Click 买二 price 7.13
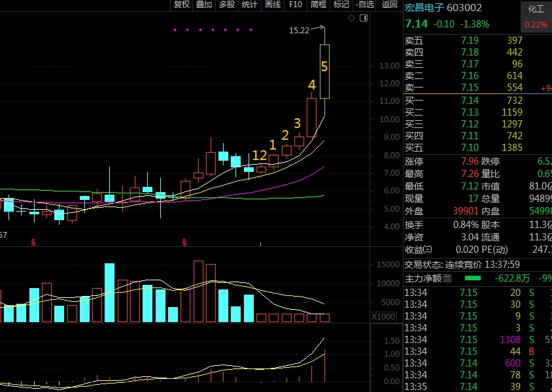Image resolution: width=552 pixels, height=392 pixels. [470, 112]
